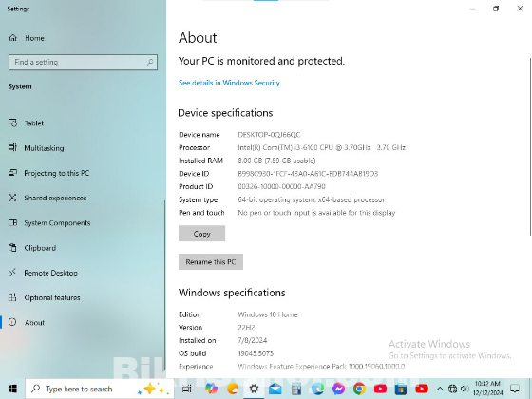The height and width of the screenshot is (399, 532).
Task: Open Calculator from the taskbar
Action: coord(296,389)
